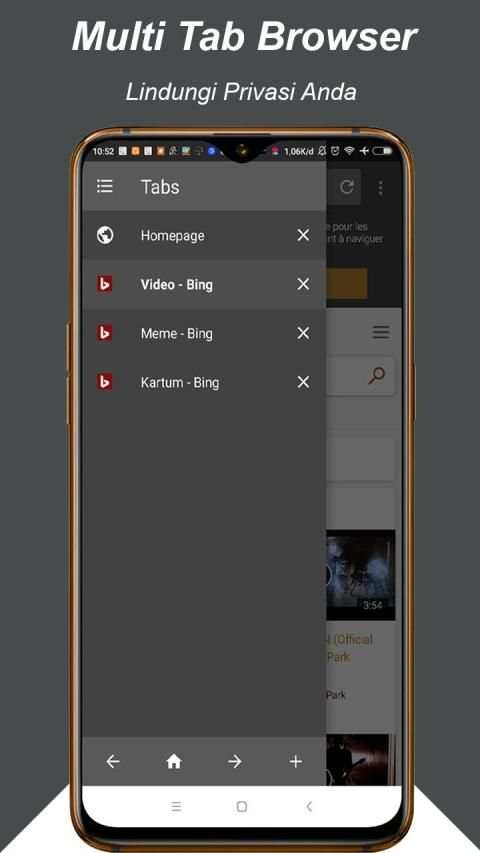Switch to the Meme - Bing tab
Image resolution: width=480 pixels, height=853 pixels.
click(204, 333)
